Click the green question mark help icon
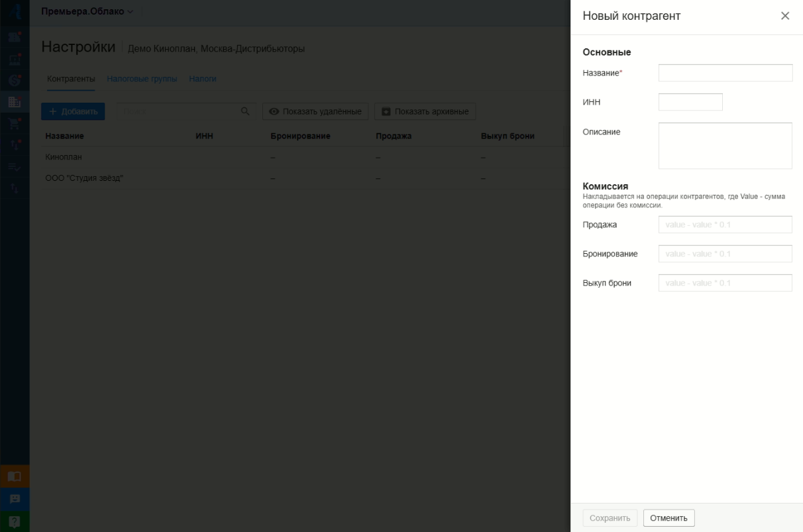803x532 pixels. [x=14, y=521]
